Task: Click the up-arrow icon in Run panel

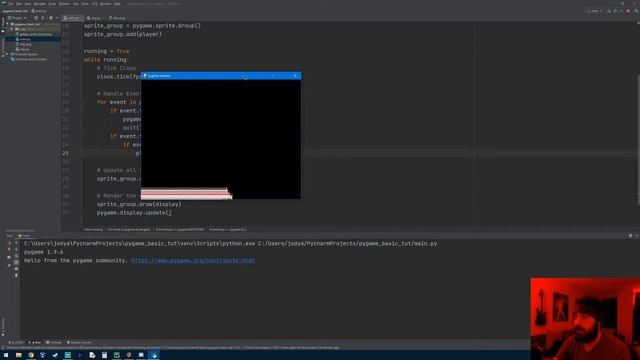Action: (x=16, y=243)
